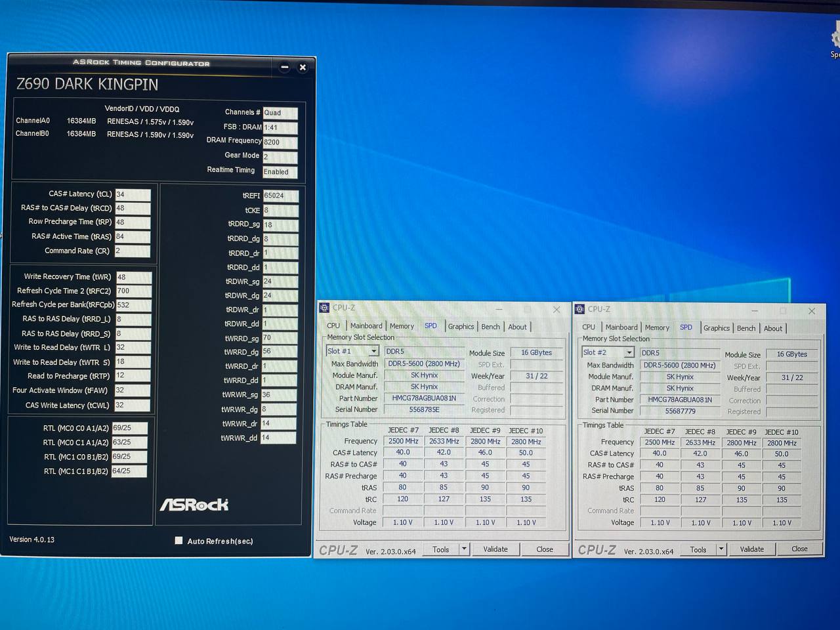Click the Command Rate (CR) field
840x630 pixels.
click(133, 251)
